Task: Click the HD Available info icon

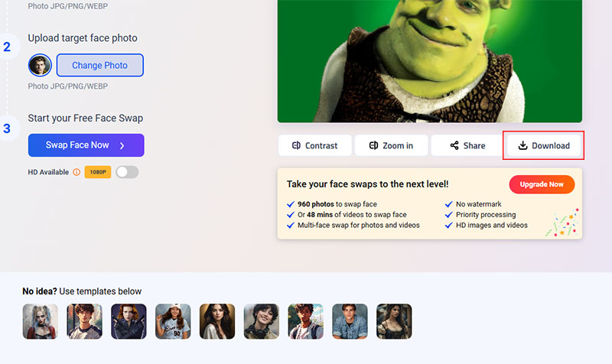Action: click(x=76, y=172)
